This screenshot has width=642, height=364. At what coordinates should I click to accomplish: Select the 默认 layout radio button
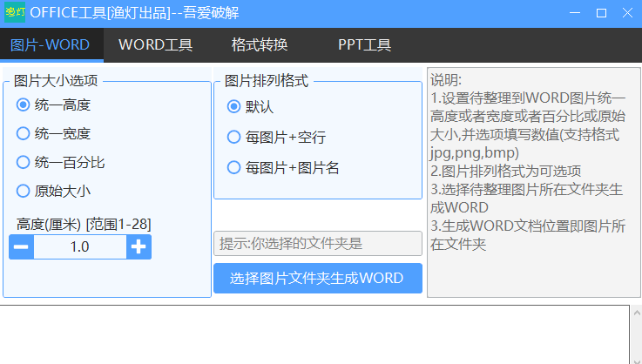pos(233,107)
